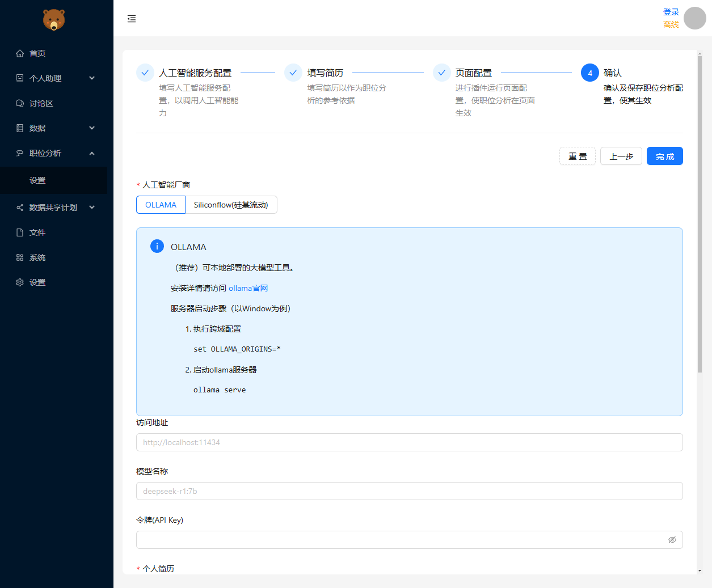Expand the 个人助理 submenu arrow
This screenshot has height=588, width=712.
92,78
